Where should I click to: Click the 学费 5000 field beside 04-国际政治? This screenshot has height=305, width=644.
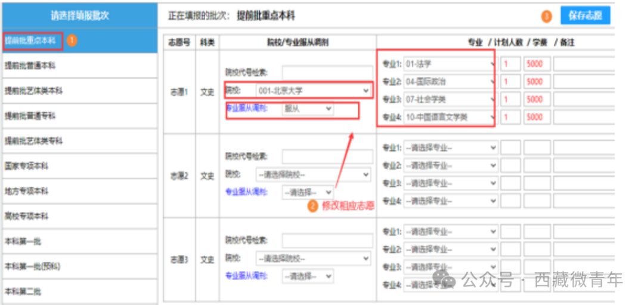click(537, 82)
